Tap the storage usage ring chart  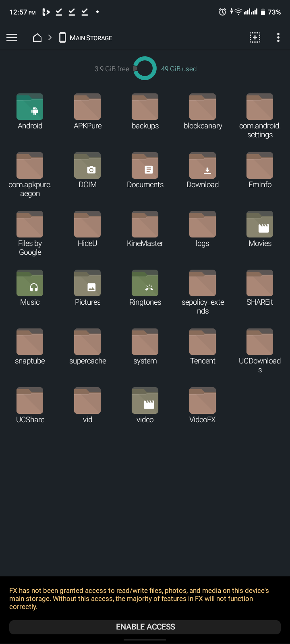point(145,68)
